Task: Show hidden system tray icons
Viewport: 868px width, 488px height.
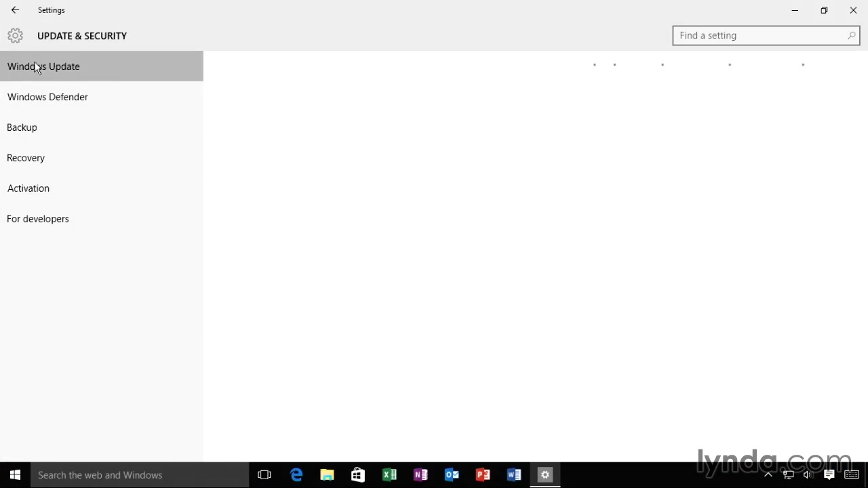Action: [768, 475]
